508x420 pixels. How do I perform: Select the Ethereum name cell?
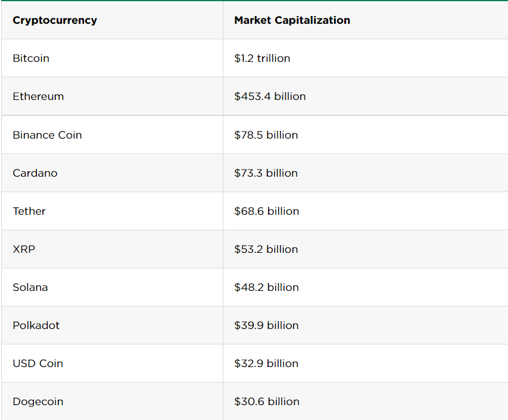coord(38,96)
